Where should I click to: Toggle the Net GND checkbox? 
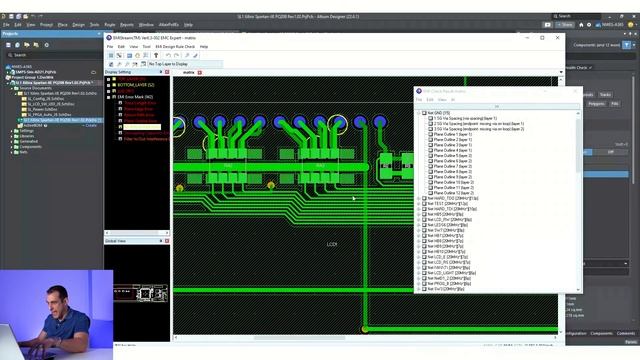click(x=424, y=113)
